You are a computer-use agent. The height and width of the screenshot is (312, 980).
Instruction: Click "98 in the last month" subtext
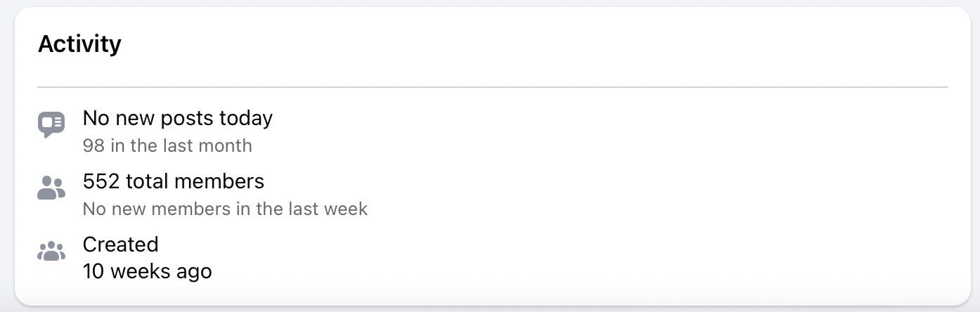coord(167,145)
